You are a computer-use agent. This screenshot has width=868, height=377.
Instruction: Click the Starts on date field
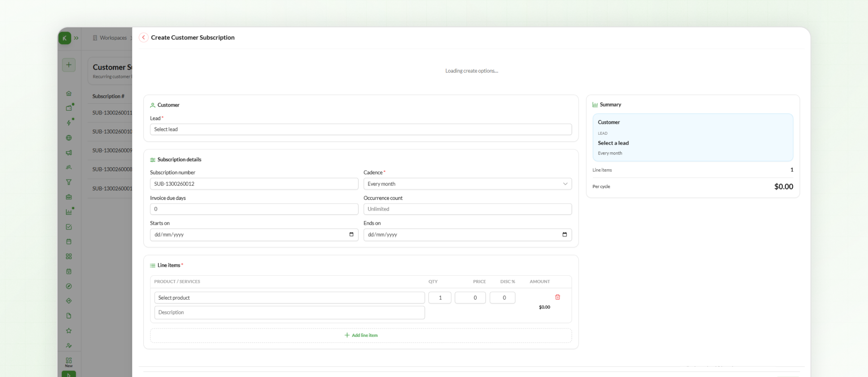(x=254, y=235)
